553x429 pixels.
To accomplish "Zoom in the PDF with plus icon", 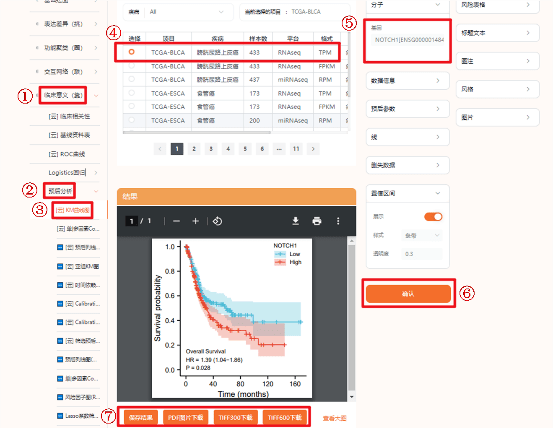I will click(x=195, y=221).
